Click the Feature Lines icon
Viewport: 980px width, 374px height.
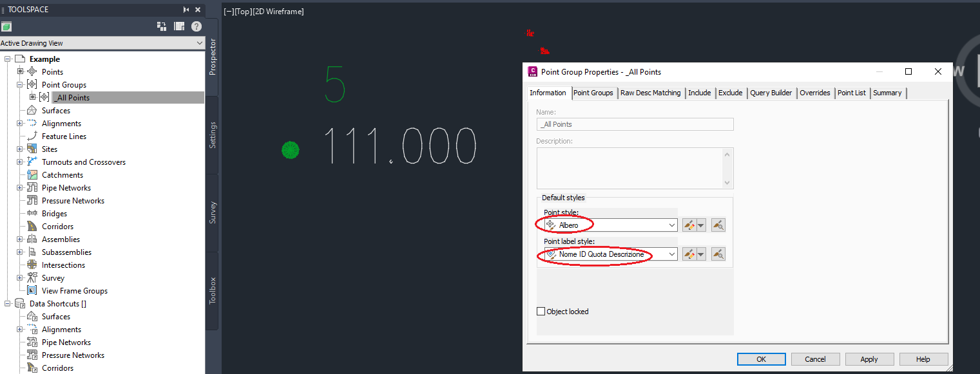tap(32, 136)
